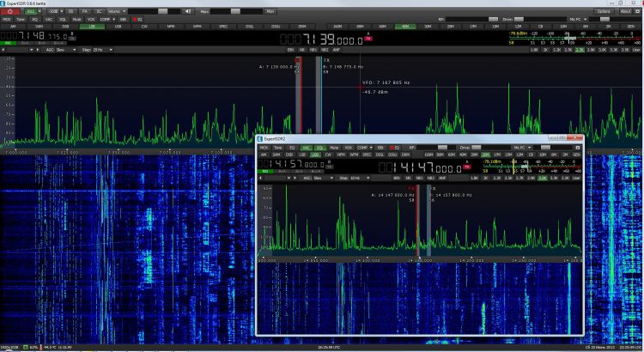
Task: Open the Volume selector dropdown
Action: click(124, 11)
